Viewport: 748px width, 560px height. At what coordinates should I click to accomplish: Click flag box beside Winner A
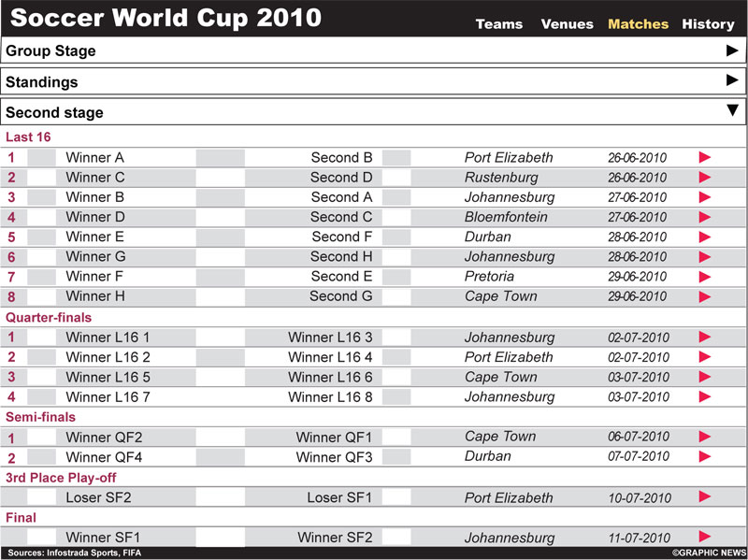coord(41,158)
